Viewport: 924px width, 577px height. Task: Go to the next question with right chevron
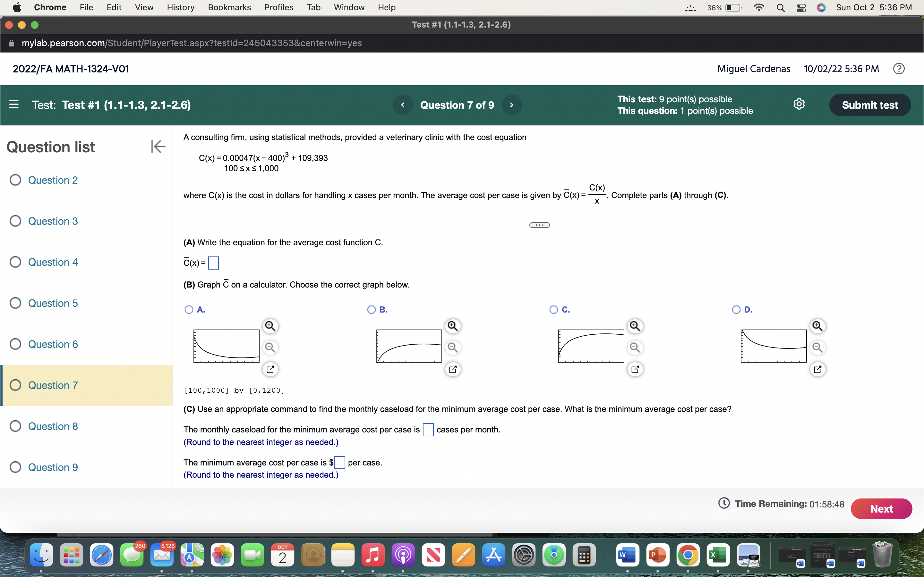pos(512,105)
